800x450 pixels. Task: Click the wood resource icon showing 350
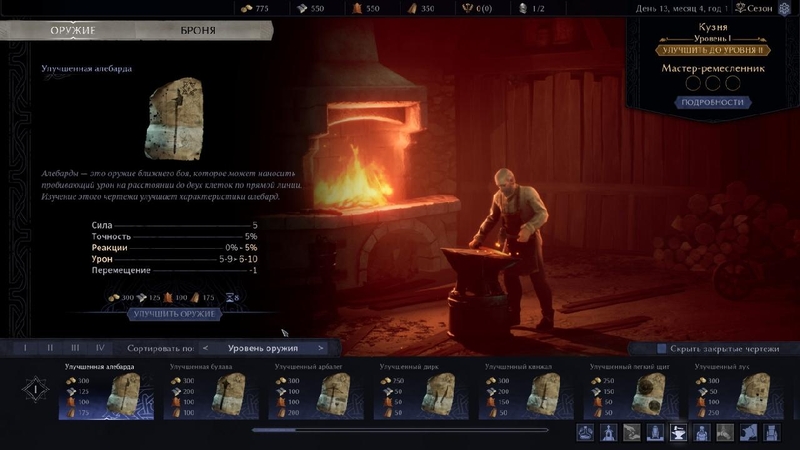pyautogui.click(x=412, y=8)
